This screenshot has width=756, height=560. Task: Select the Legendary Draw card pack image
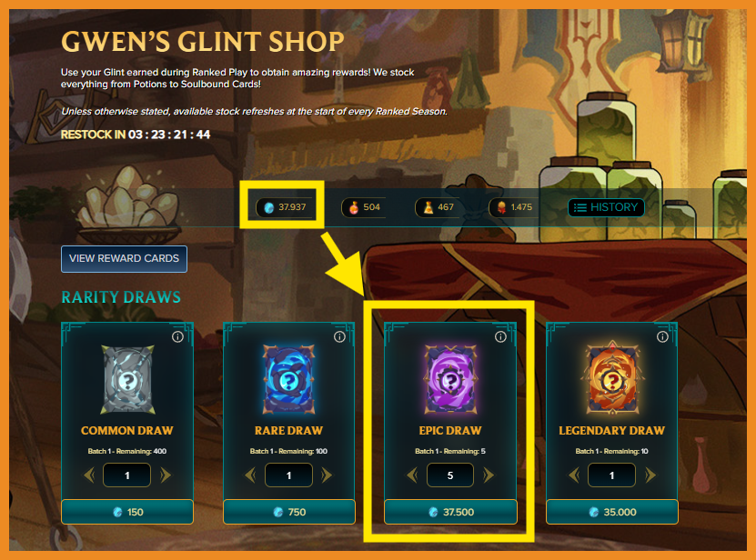612,378
